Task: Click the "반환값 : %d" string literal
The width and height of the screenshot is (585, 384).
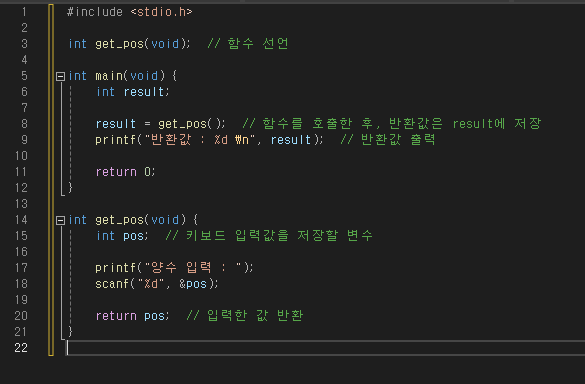Action: pos(200,140)
